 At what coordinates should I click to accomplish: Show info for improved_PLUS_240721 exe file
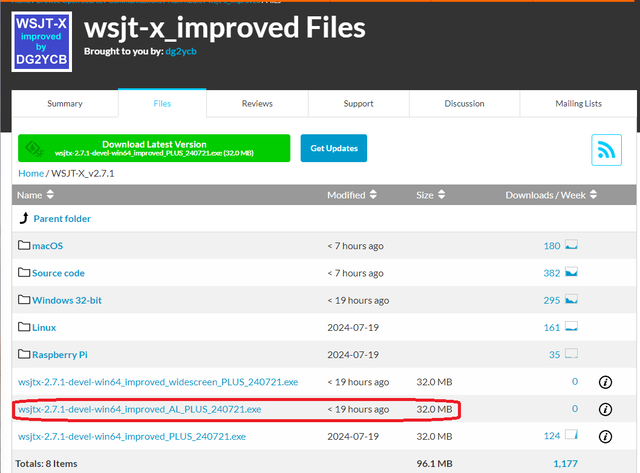[x=605, y=437]
